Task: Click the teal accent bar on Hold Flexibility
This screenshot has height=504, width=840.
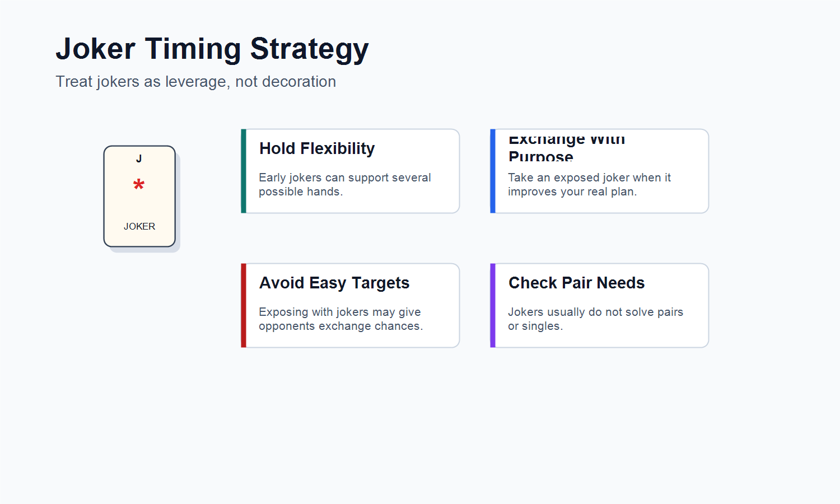Action: click(244, 171)
